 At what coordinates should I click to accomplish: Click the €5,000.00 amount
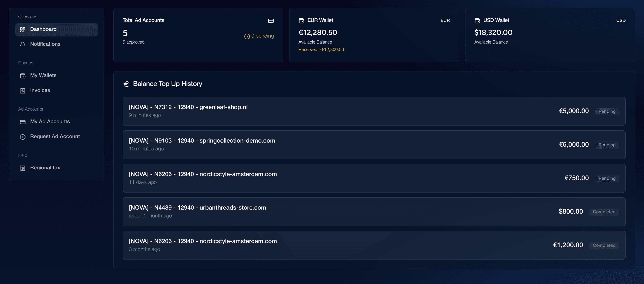tap(574, 111)
